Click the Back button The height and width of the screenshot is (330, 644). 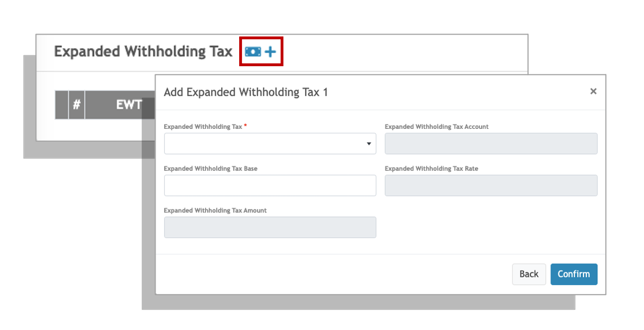(529, 274)
